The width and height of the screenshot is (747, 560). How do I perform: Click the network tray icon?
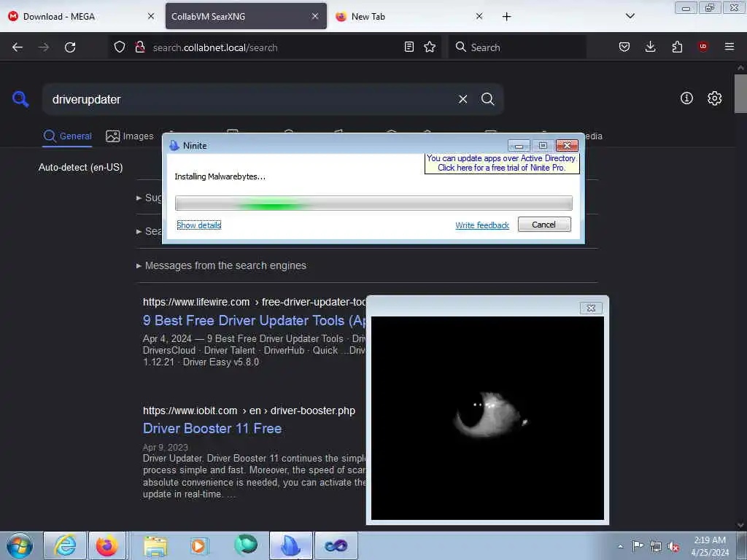click(x=656, y=547)
